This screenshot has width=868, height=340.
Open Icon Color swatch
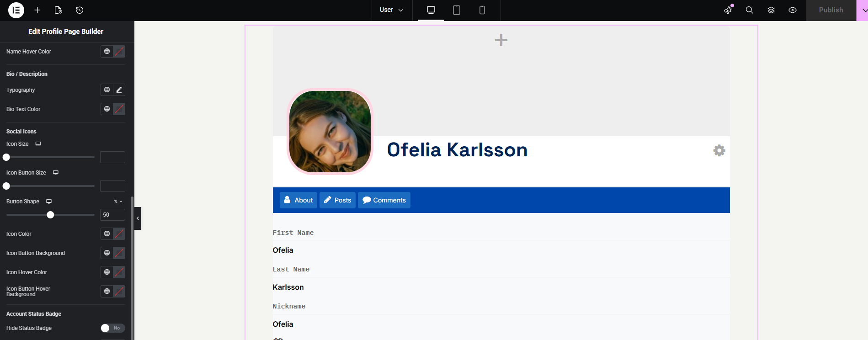click(x=119, y=234)
